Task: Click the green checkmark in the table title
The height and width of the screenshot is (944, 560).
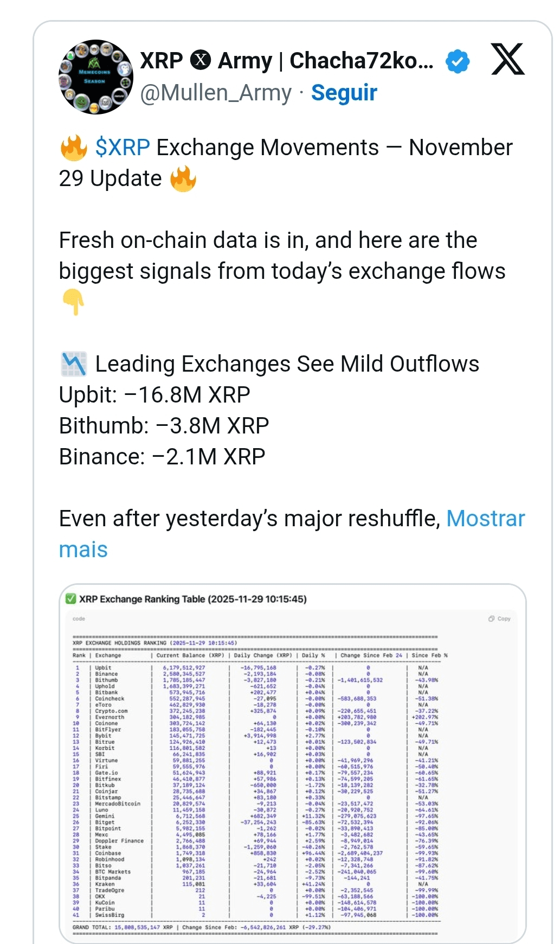Action: (x=70, y=599)
